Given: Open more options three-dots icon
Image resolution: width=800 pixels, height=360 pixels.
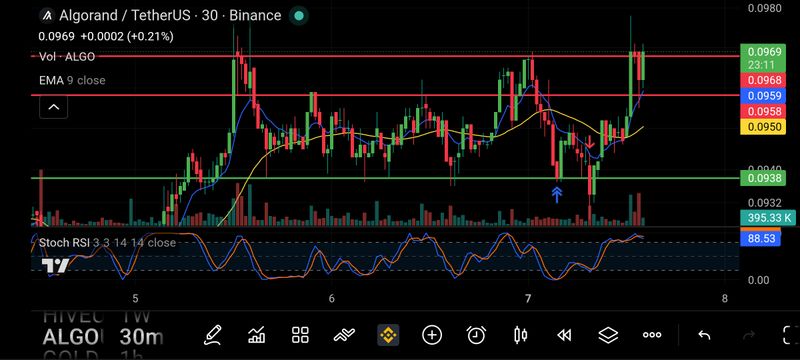Looking at the screenshot, I should point(652,335).
